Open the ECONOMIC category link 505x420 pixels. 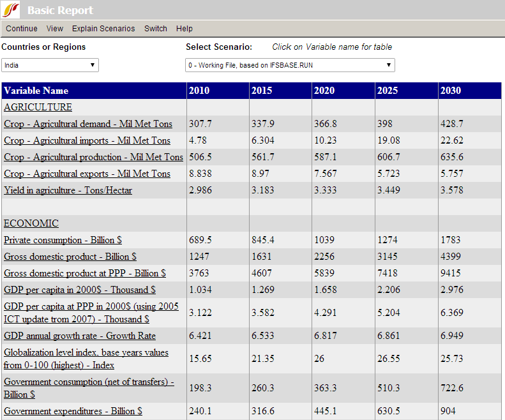[x=31, y=223]
